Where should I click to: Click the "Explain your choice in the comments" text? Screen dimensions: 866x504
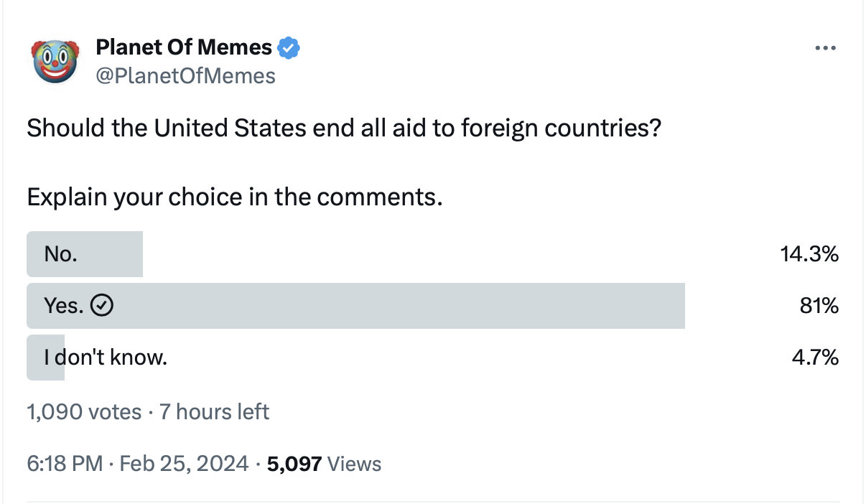click(x=235, y=196)
